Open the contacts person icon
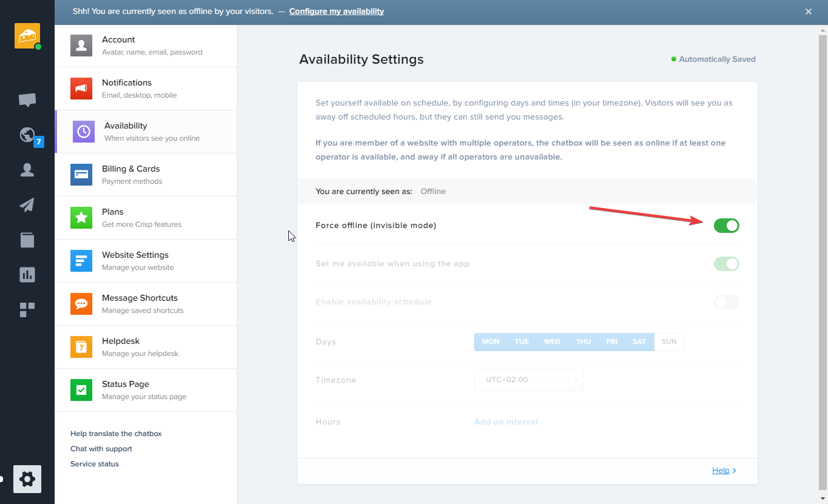Viewport: 828px width, 504px height. (27, 170)
